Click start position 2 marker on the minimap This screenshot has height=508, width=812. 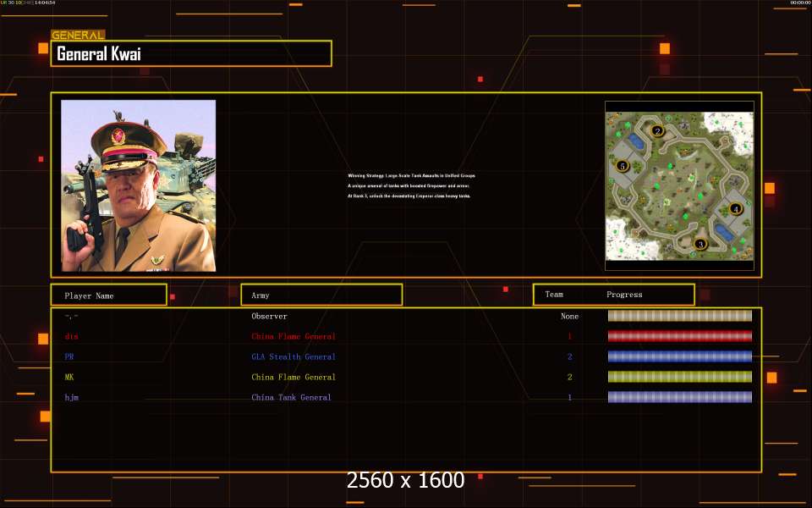pos(657,131)
